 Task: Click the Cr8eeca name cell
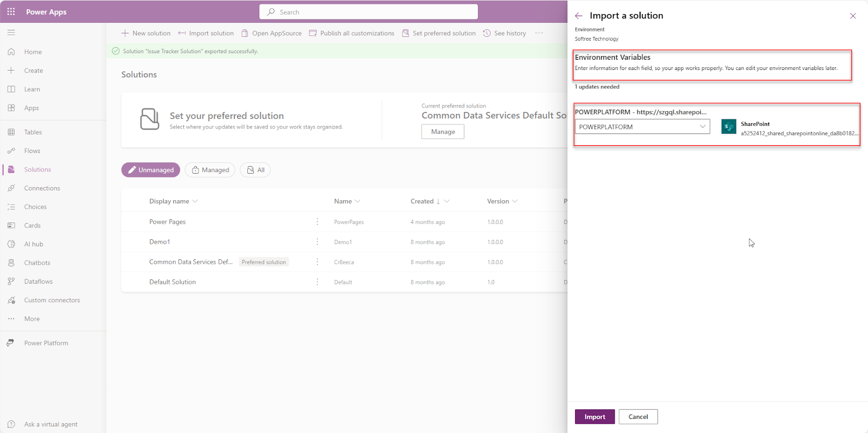344,262
